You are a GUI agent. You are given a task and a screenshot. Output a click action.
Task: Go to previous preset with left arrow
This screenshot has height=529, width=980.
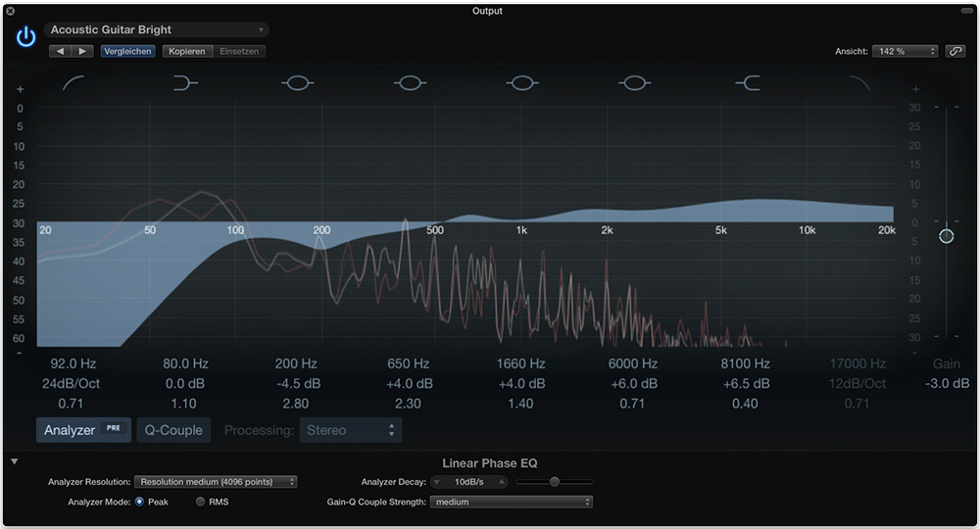61,51
